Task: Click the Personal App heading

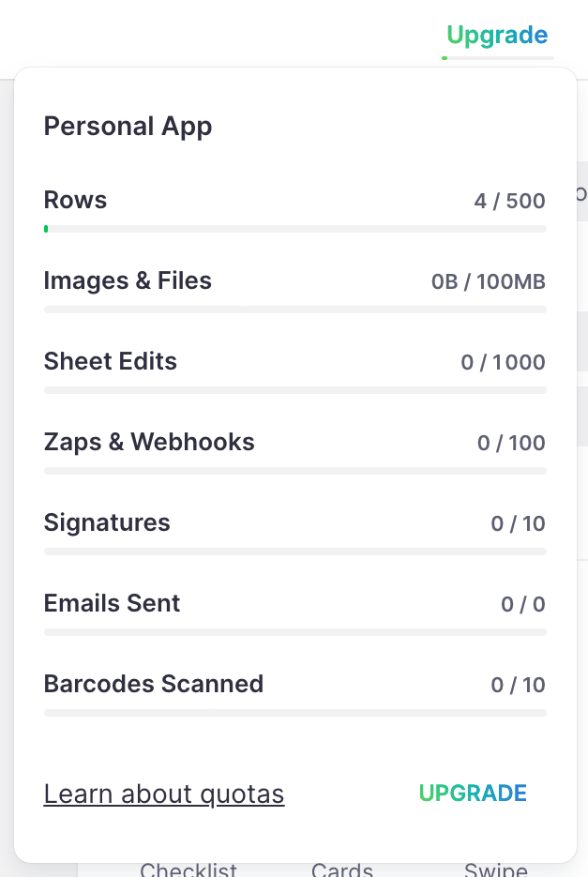Action: tap(128, 126)
